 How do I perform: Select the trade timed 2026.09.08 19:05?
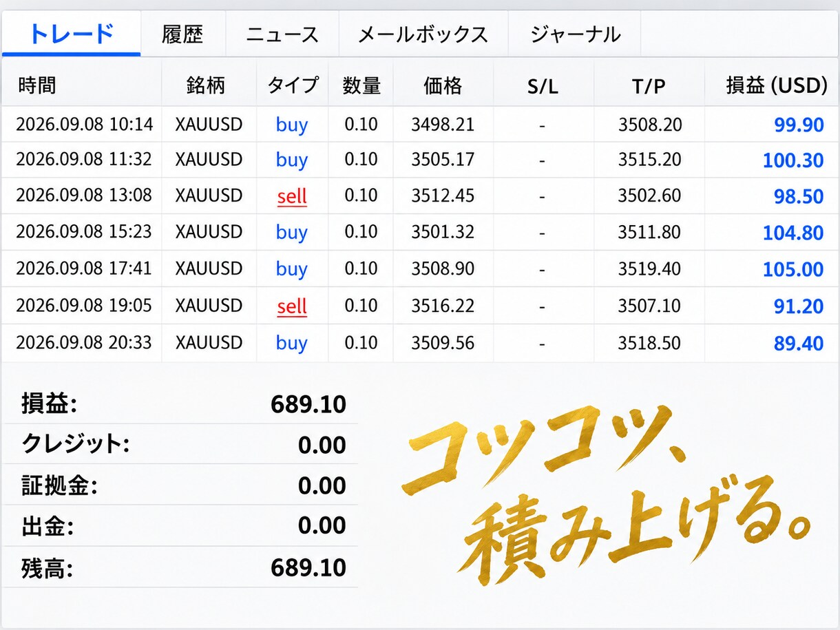click(420, 306)
